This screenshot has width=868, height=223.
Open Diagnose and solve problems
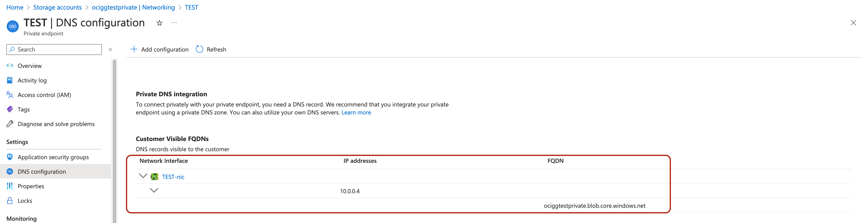click(56, 124)
